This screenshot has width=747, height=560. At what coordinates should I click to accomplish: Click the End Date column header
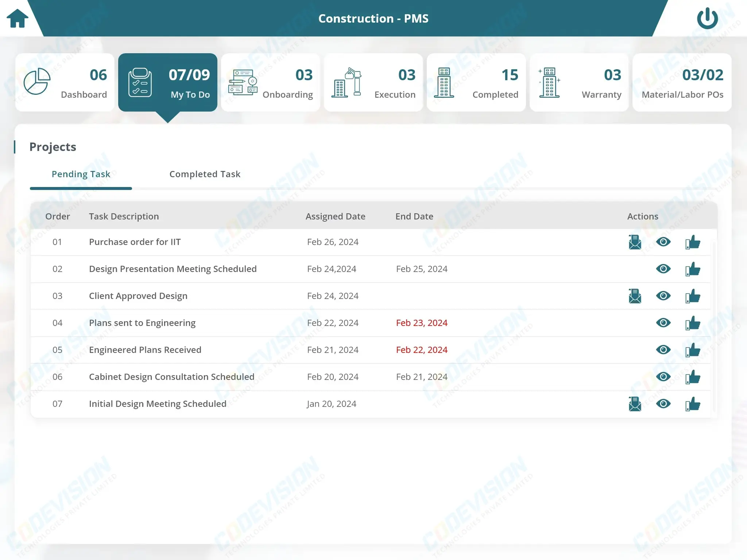414,216
